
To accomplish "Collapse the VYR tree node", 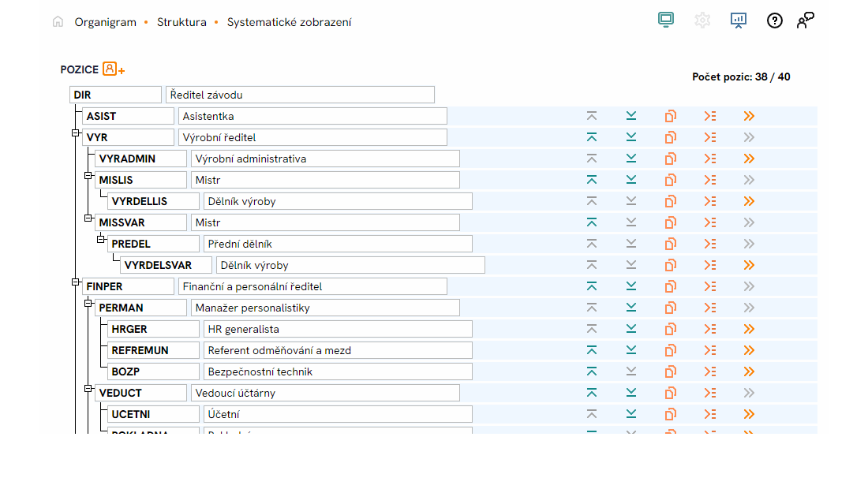I will coord(76,133).
